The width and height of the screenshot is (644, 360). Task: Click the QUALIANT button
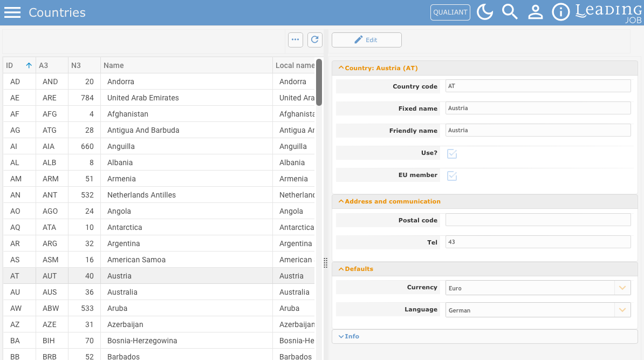[450, 12]
